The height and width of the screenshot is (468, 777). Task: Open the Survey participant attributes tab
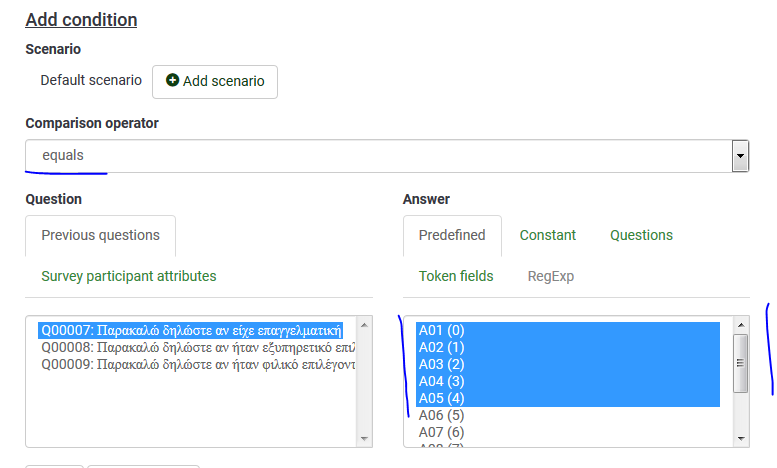click(x=128, y=276)
